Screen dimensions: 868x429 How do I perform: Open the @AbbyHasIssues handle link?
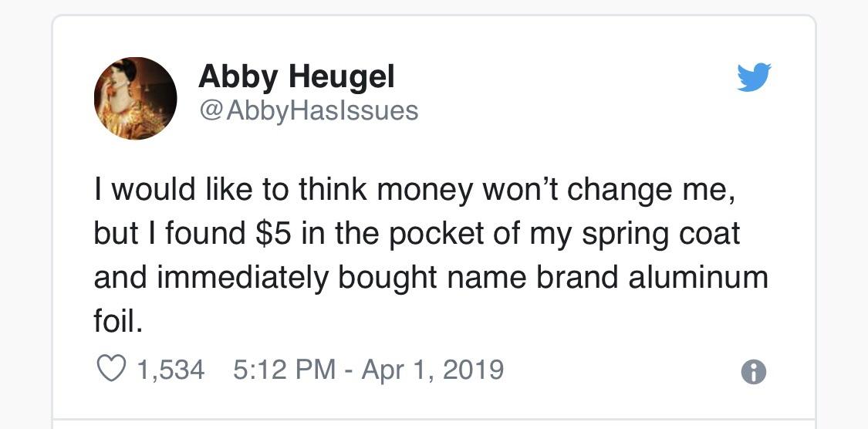pos(309,110)
